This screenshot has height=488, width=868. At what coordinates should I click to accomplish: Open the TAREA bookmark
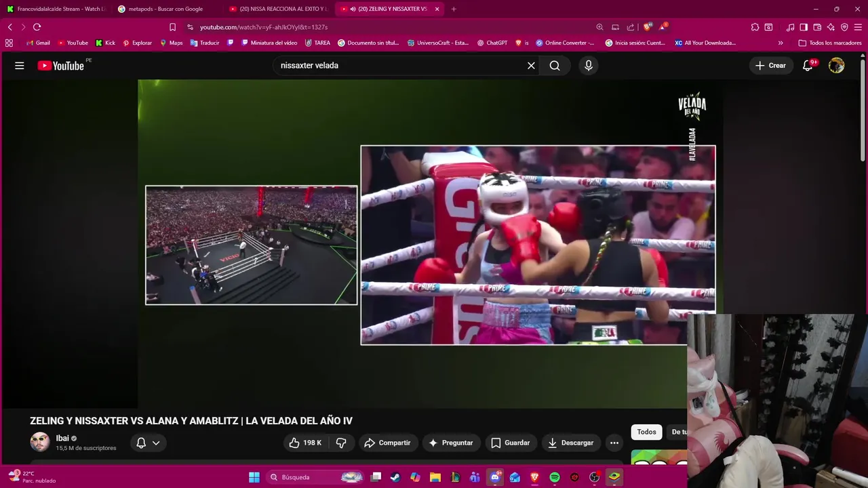coord(317,43)
